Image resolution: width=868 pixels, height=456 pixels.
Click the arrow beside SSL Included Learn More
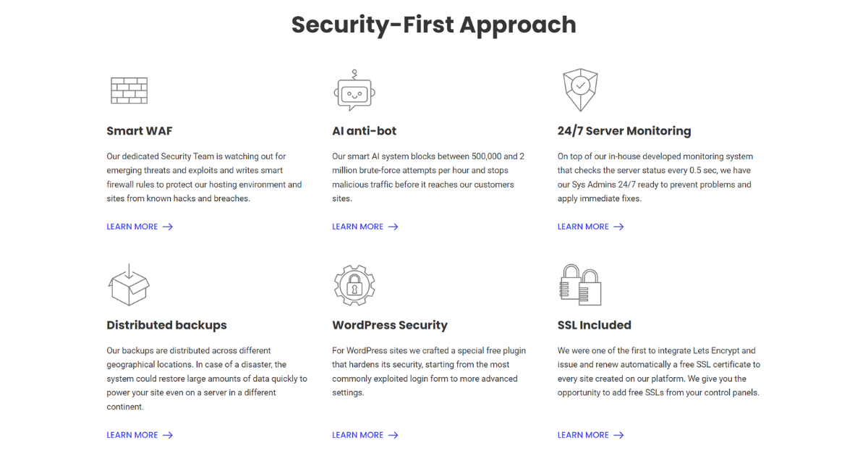coord(618,435)
